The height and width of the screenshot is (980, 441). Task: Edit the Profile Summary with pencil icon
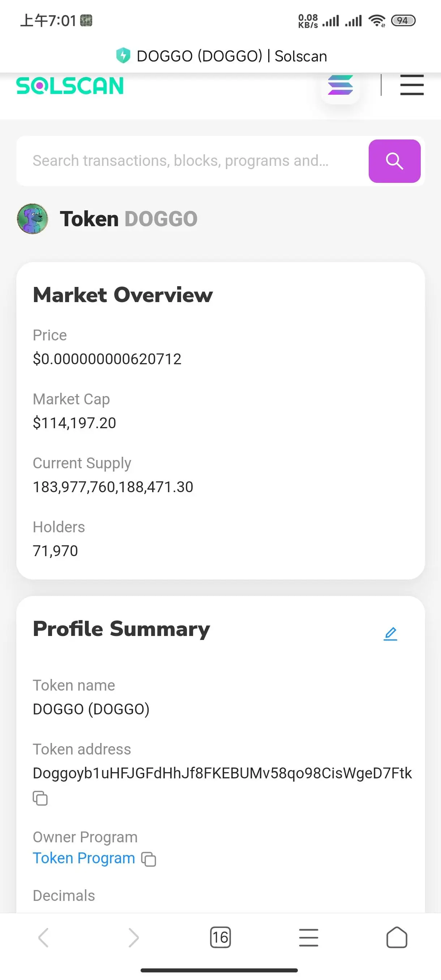(x=390, y=633)
